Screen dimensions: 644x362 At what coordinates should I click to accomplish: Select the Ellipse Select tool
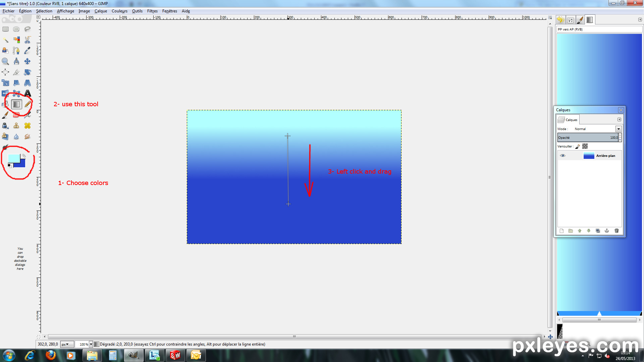click(16, 29)
